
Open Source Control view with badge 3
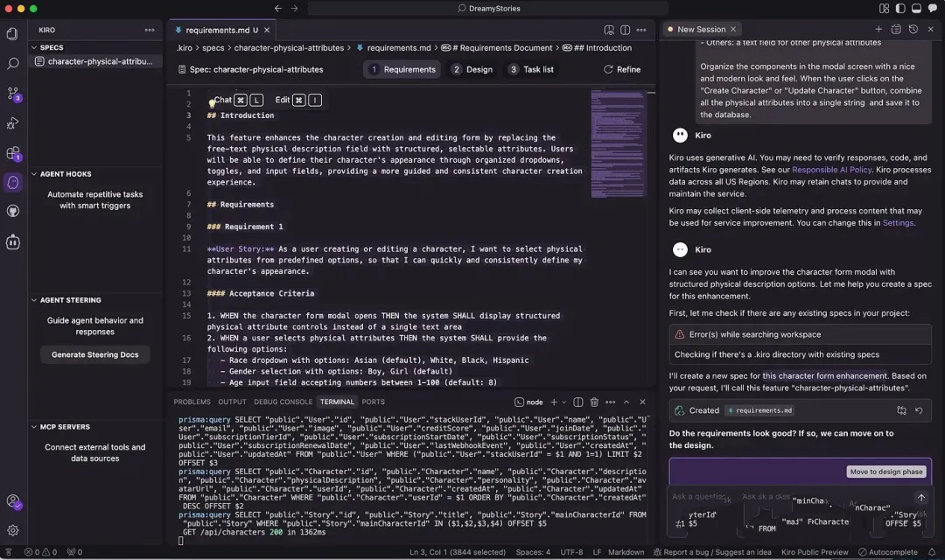[12, 94]
